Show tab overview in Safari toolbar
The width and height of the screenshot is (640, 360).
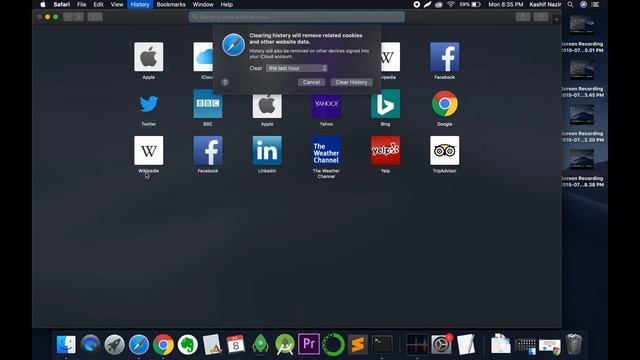[x=541, y=17]
